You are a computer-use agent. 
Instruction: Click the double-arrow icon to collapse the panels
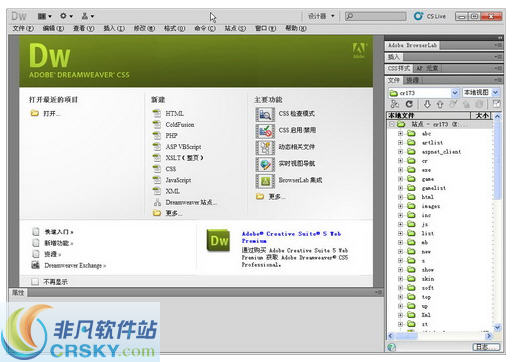click(x=500, y=38)
